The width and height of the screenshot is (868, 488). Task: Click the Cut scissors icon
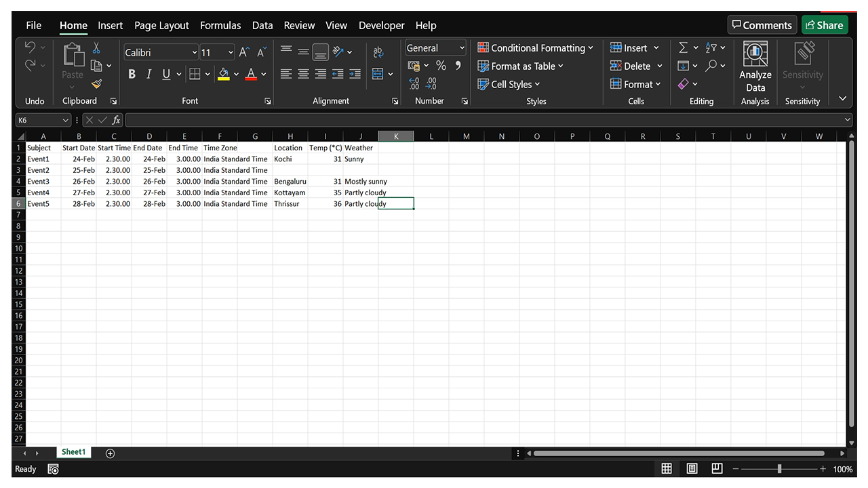(x=96, y=48)
